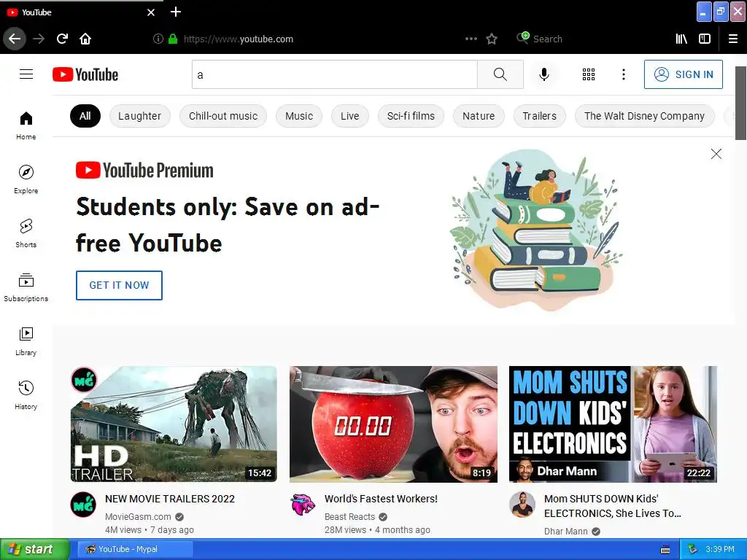747x560 pixels.
Task: Click the Beast Reacts channel avatar
Action: 303,505
